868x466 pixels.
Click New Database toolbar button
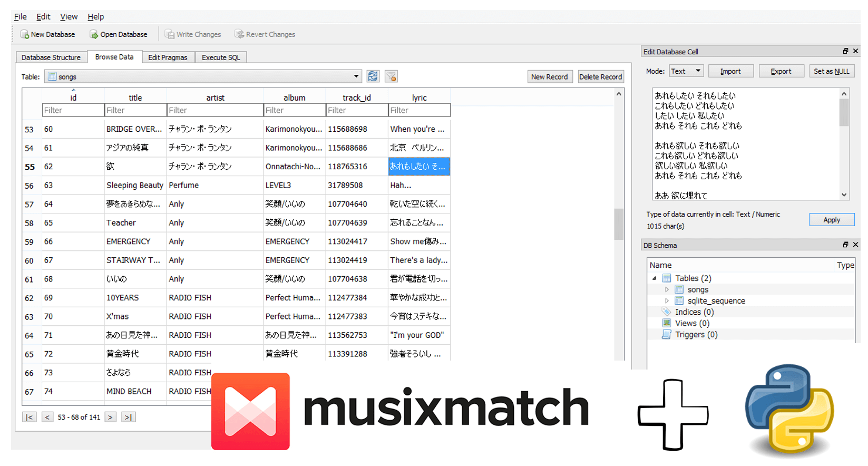click(x=47, y=34)
